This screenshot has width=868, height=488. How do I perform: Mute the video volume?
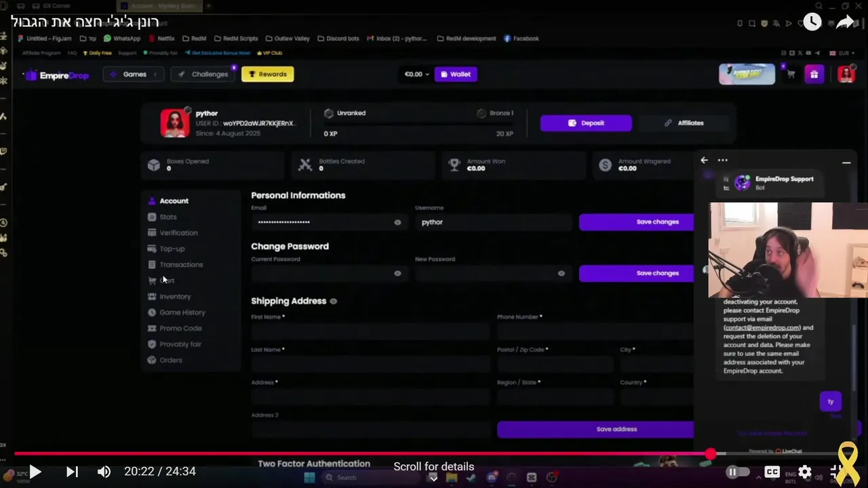coord(104,472)
